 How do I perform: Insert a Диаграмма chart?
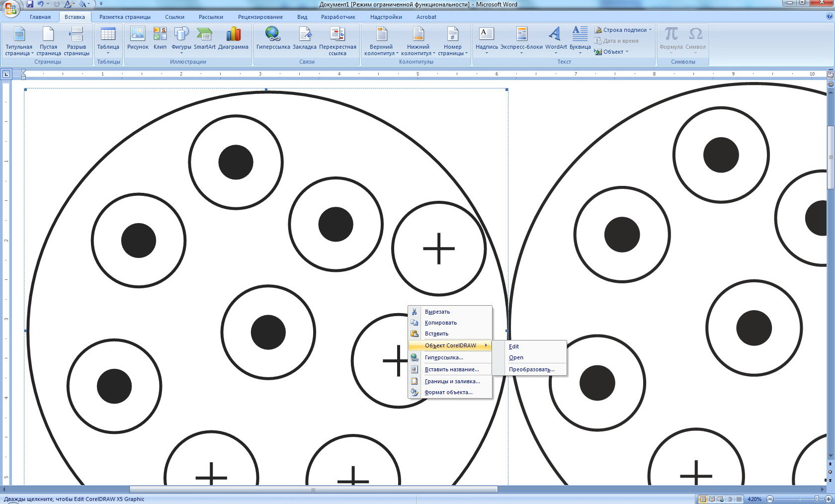233,38
